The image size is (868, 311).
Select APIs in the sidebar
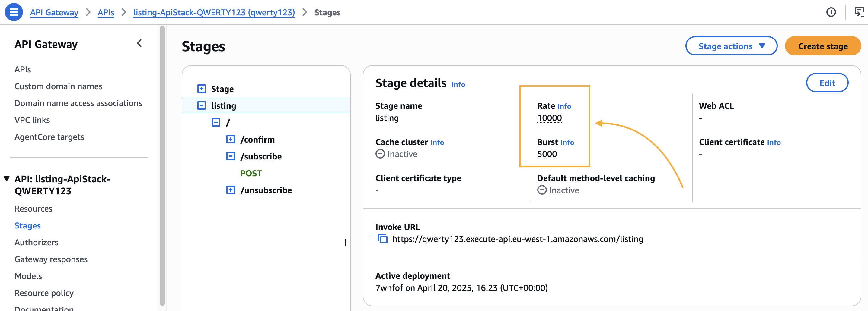(23, 69)
